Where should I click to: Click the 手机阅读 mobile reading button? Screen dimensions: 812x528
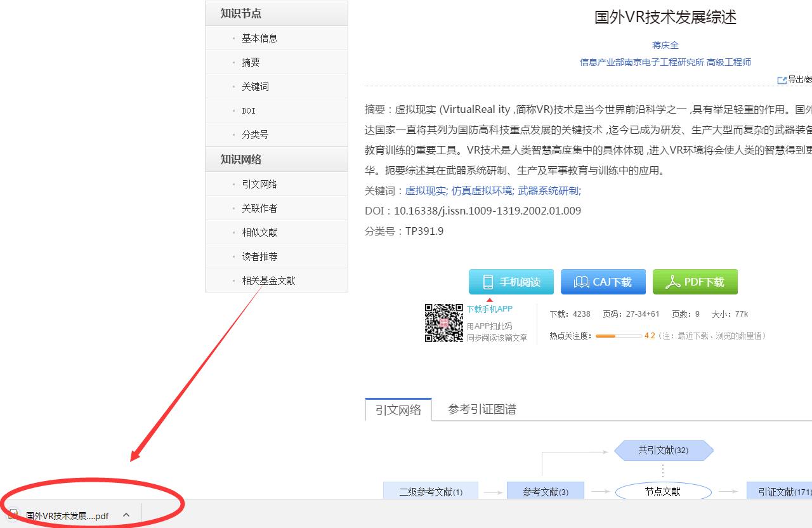(x=511, y=282)
